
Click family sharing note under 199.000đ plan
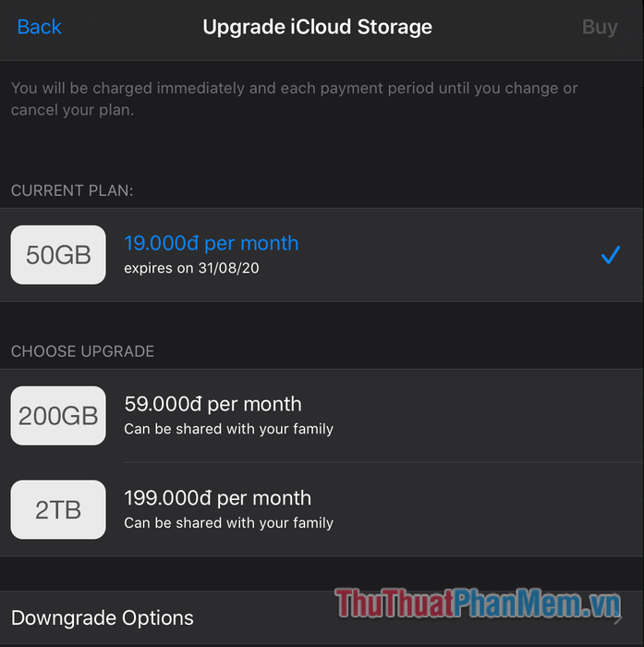(228, 523)
